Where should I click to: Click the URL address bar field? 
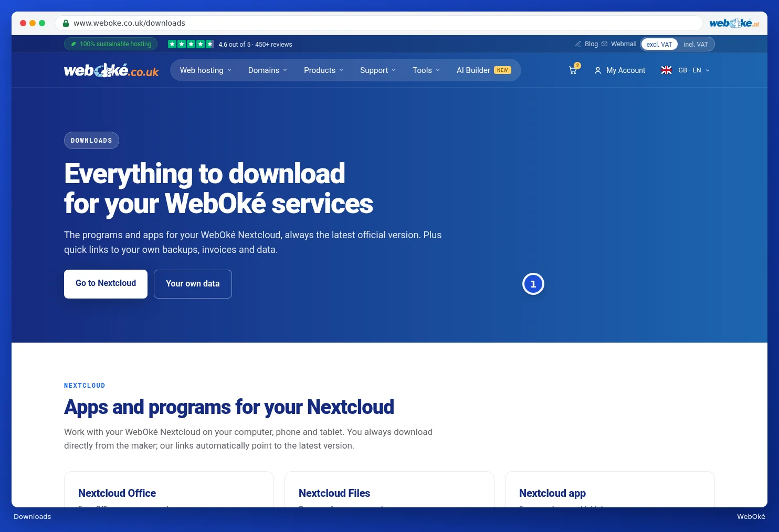(x=378, y=23)
